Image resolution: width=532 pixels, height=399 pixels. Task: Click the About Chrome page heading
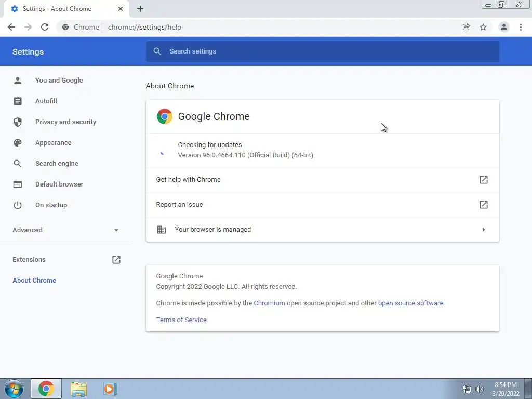[170, 86]
